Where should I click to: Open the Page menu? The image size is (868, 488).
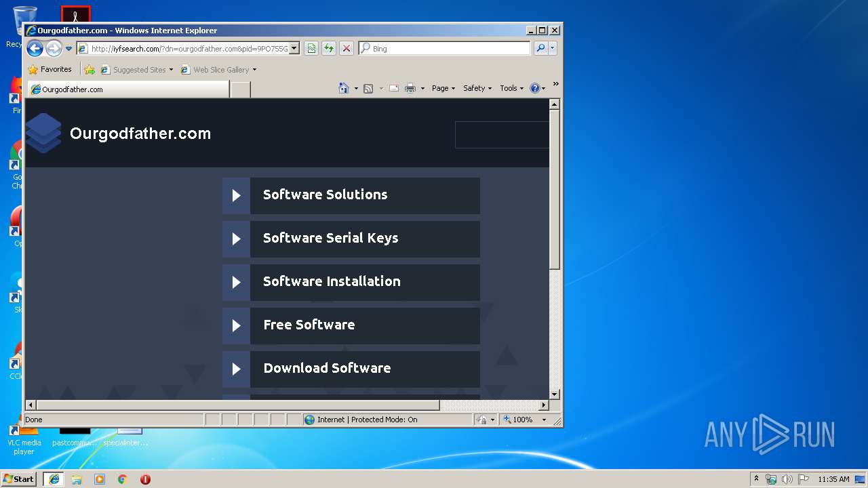coord(443,88)
